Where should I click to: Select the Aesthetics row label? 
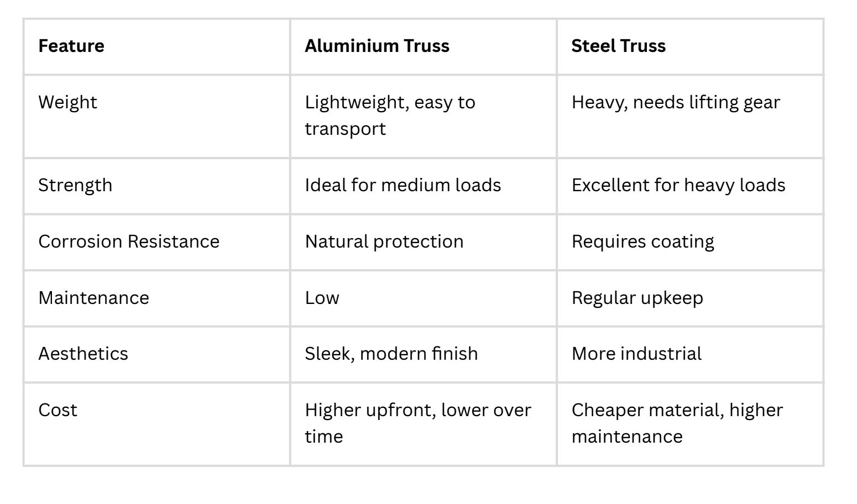(83, 354)
